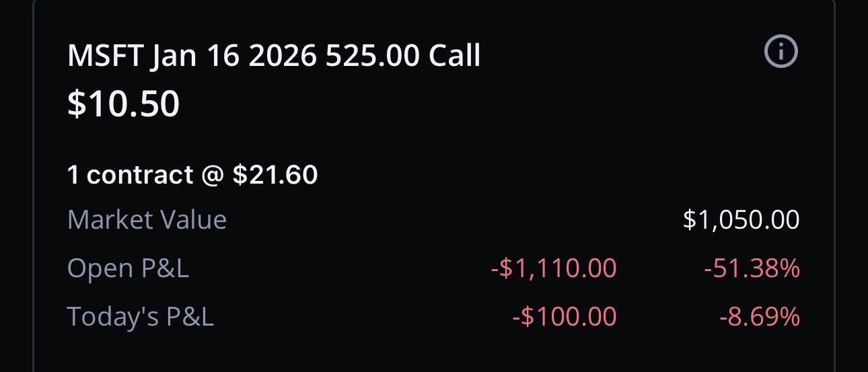This screenshot has height=372, width=868.
Task: Click the MSFT ticker symbol
Action: (105, 57)
